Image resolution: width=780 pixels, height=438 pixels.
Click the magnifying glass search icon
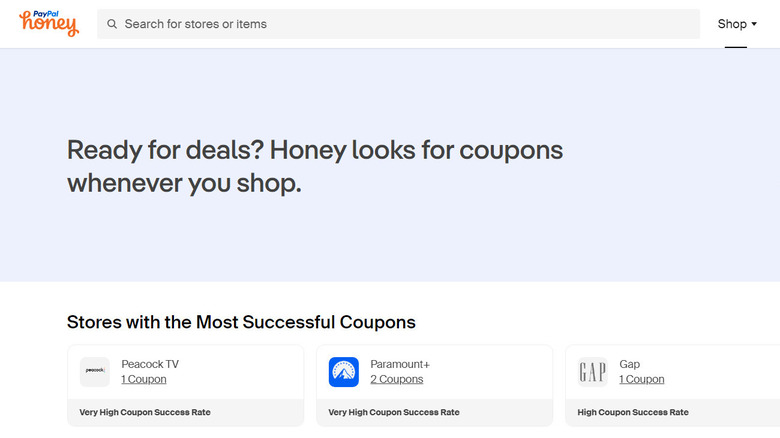112,24
